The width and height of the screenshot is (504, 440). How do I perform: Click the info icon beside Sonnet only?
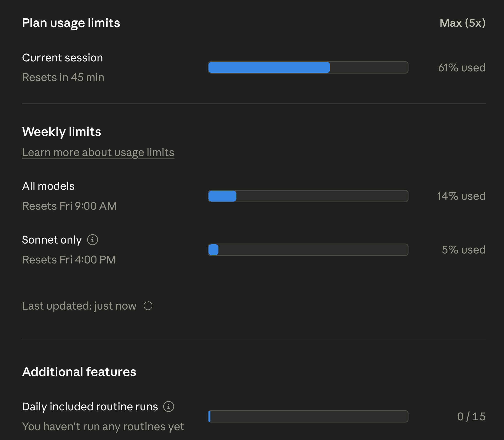pyautogui.click(x=93, y=240)
